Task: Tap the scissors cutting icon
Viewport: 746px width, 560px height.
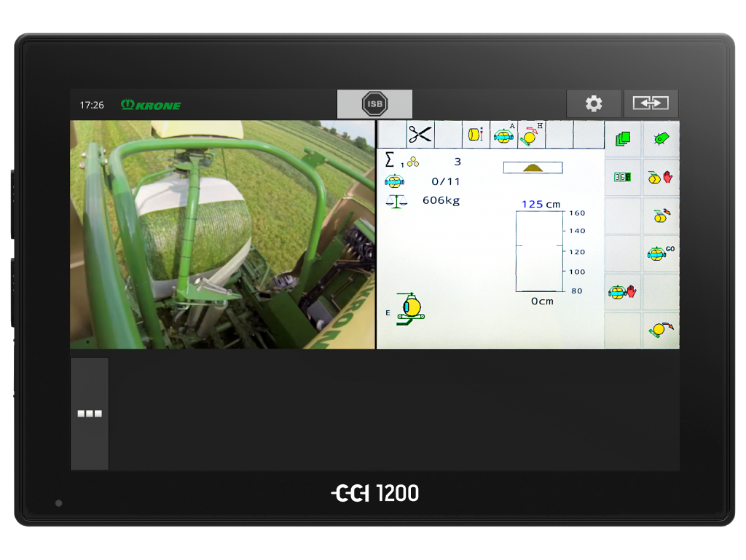Action: point(419,135)
